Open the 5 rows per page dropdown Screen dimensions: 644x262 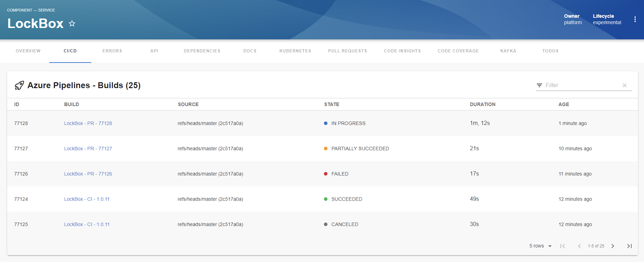(x=540, y=246)
